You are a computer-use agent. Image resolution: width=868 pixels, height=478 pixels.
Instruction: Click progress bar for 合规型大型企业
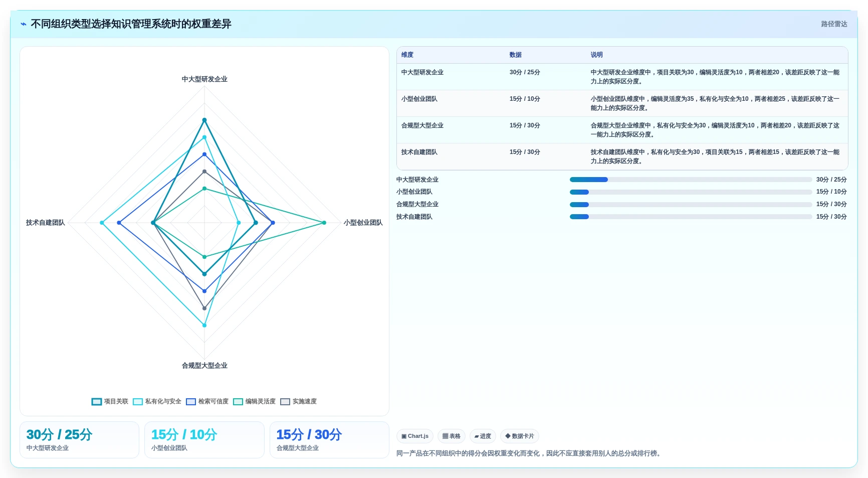pos(691,205)
